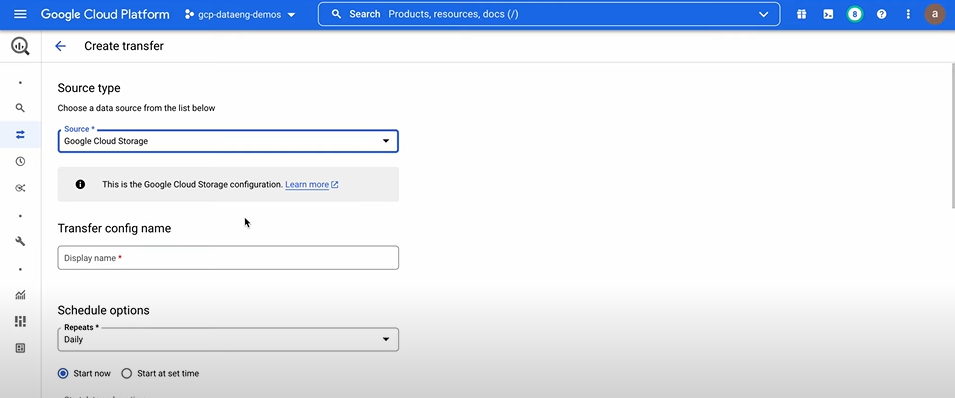This screenshot has height=398, width=955.
Task: Click the Source type heading
Action: tap(89, 88)
